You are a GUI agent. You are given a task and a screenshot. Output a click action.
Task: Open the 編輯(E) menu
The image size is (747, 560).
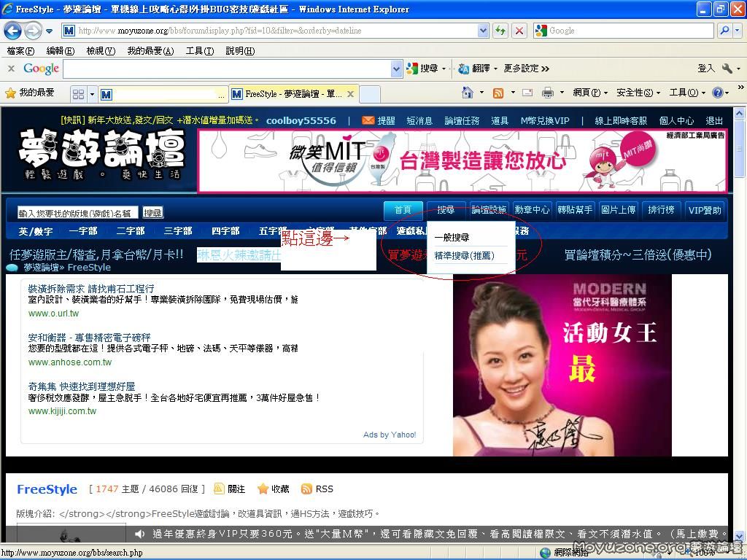[x=61, y=50]
